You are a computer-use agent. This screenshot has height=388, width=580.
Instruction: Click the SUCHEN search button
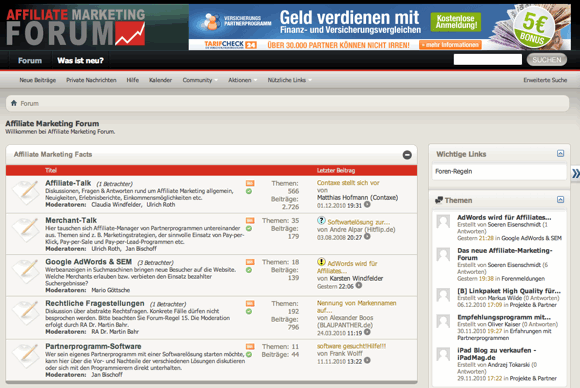coord(547,60)
